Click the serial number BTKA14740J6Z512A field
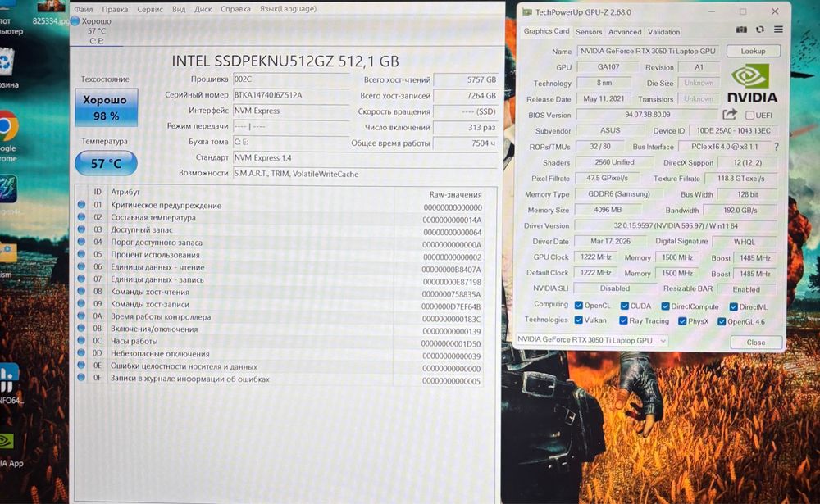The width and height of the screenshot is (820, 504). [x=291, y=95]
